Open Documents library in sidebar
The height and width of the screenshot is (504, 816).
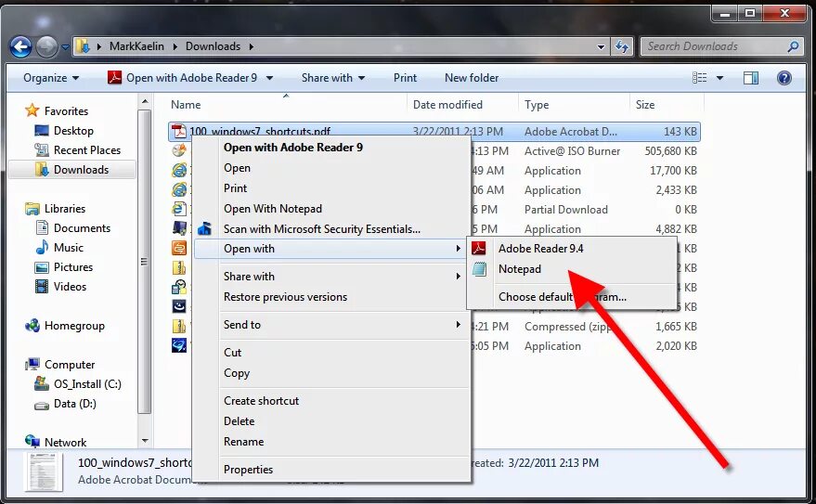click(82, 228)
